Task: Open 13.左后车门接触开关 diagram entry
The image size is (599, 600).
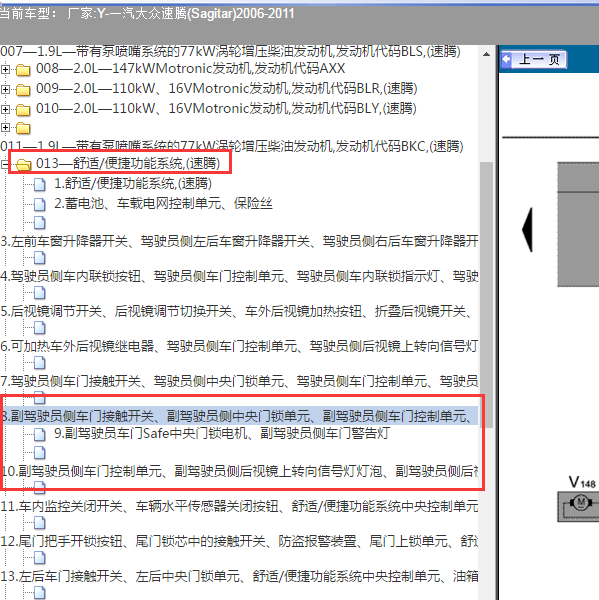Action: (x=239, y=576)
